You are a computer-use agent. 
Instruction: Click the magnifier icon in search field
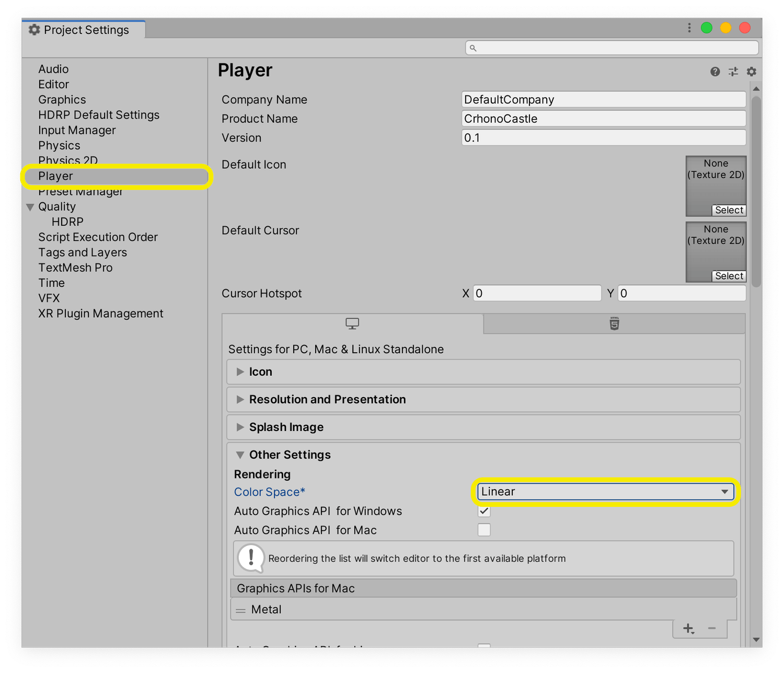(x=473, y=48)
